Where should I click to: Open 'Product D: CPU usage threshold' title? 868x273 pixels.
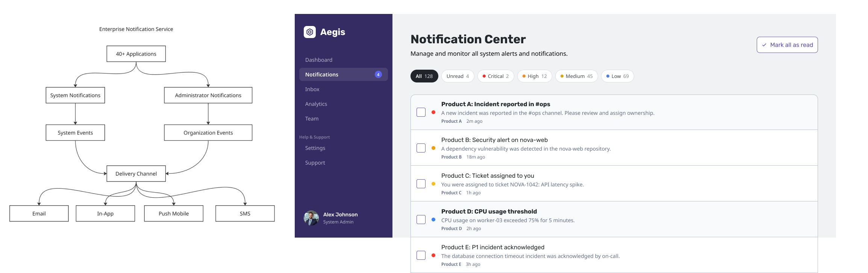click(x=489, y=212)
